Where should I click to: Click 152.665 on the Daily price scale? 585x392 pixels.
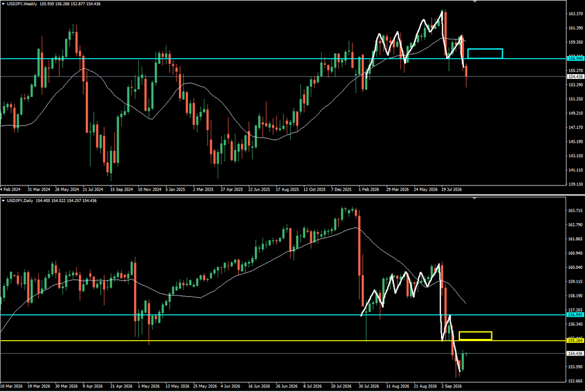click(575, 381)
